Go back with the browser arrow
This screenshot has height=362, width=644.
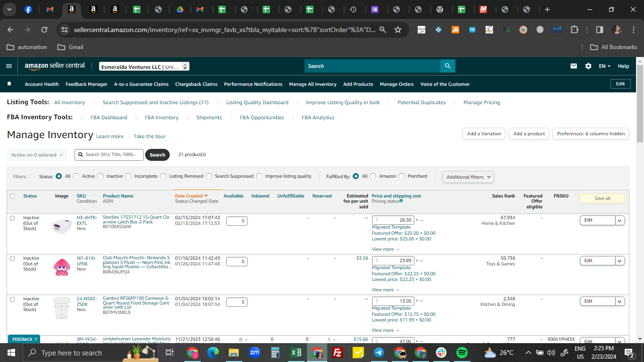point(11,30)
